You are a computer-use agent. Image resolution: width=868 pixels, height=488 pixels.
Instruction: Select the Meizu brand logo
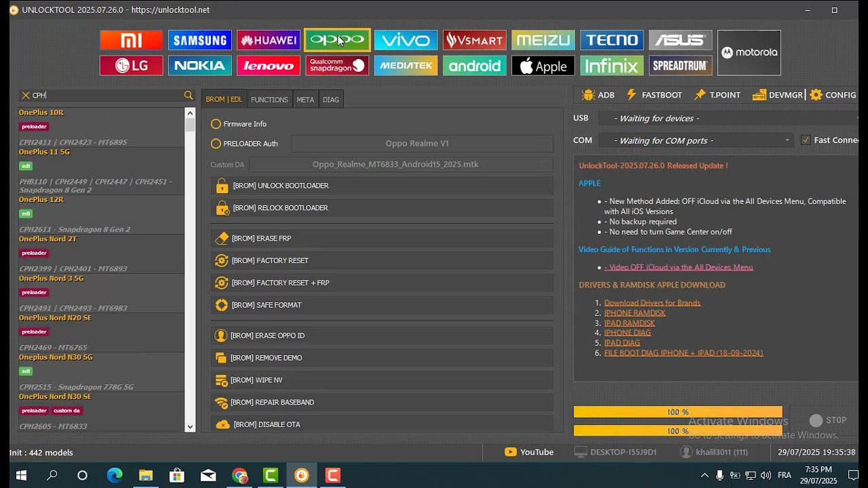543,40
